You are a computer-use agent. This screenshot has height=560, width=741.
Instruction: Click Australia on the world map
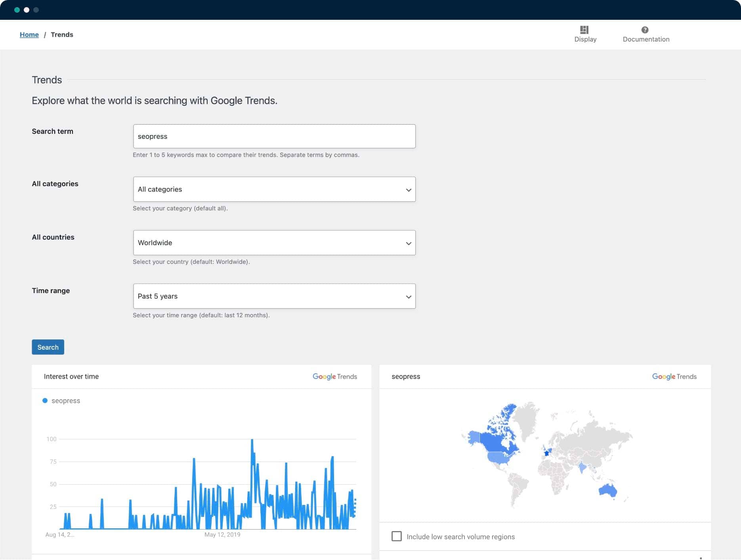pyautogui.click(x=607, y=491)
